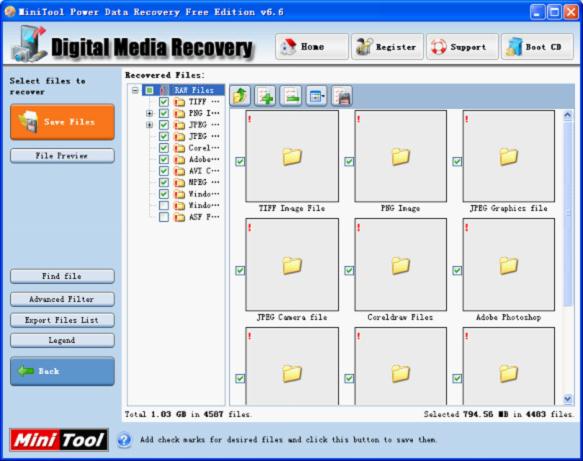Screen dimensions: 583x461
Task: Click the Adobe folder icon in tree
Action: point(180,159)
